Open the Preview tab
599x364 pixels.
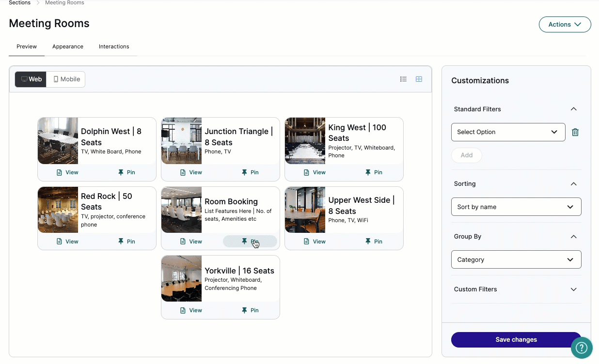pyautogui.click(x=27, y=46)
